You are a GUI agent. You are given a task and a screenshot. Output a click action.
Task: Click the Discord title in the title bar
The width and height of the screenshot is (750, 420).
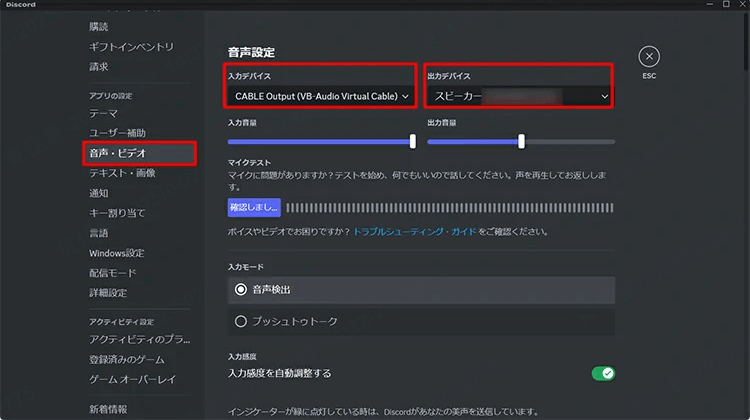coord(21,4)
